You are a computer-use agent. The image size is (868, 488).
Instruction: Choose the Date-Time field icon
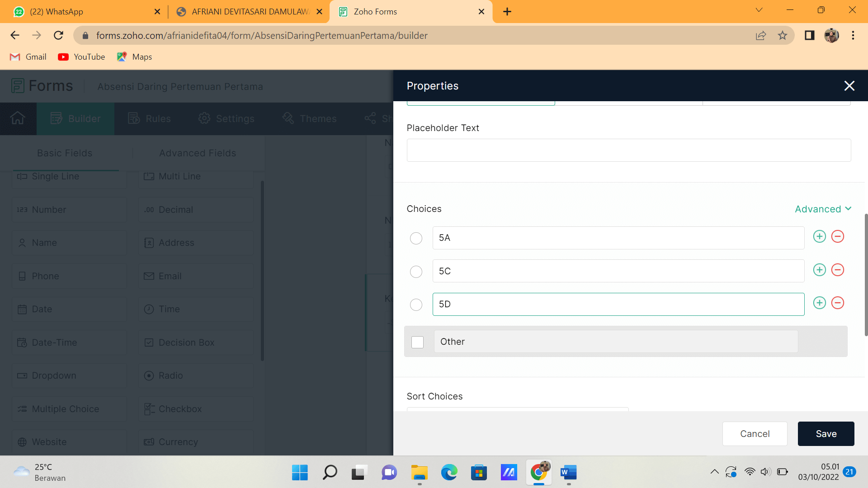tap(22, 343)
